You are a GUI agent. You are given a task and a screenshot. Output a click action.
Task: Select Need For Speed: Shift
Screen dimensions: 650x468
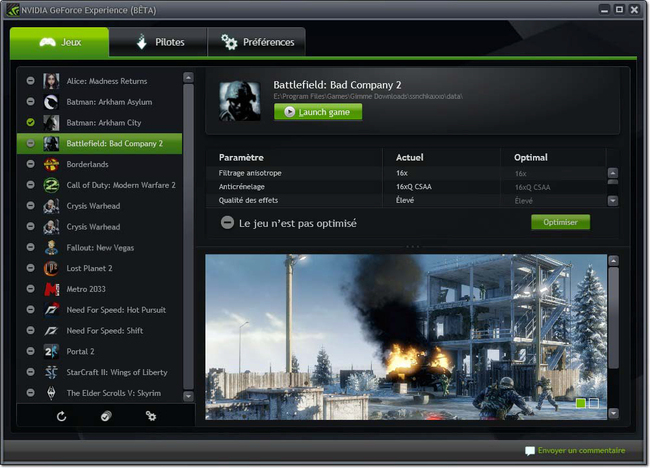pyautogui.click(x=99, y=331)
